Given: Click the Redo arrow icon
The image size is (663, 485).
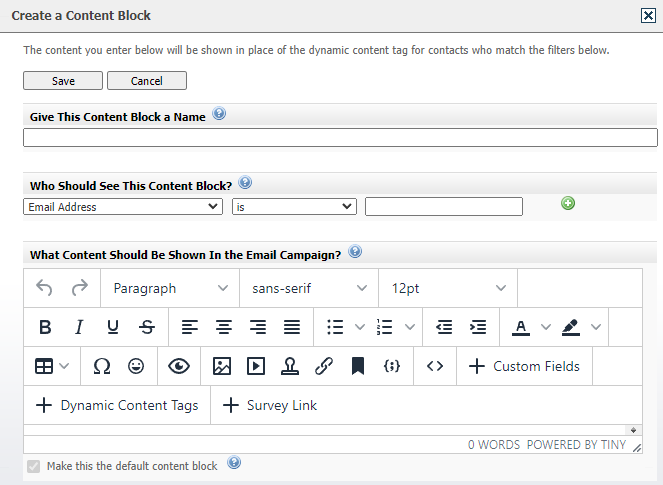Looking at the screenshot, I should point(79,288).
